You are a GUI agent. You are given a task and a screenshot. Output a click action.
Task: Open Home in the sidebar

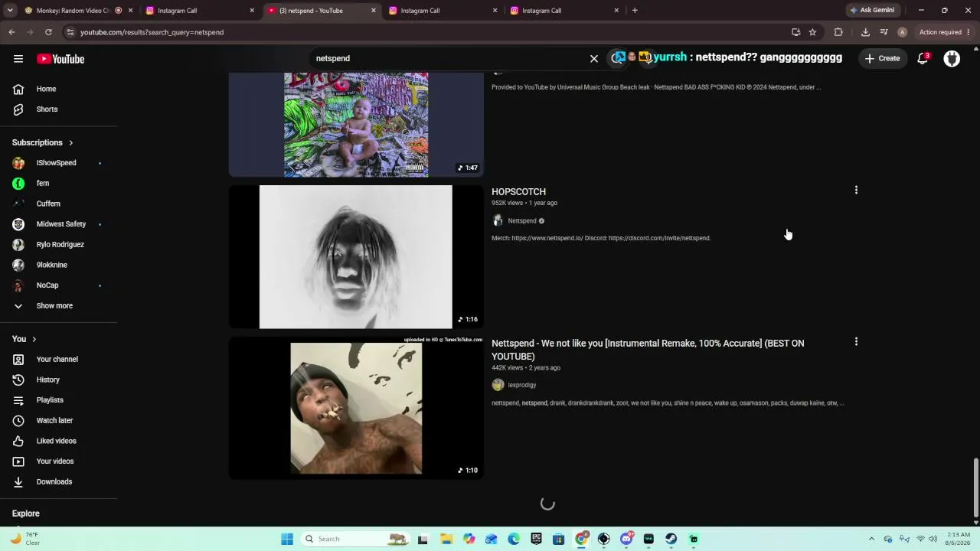coord(46,89)
